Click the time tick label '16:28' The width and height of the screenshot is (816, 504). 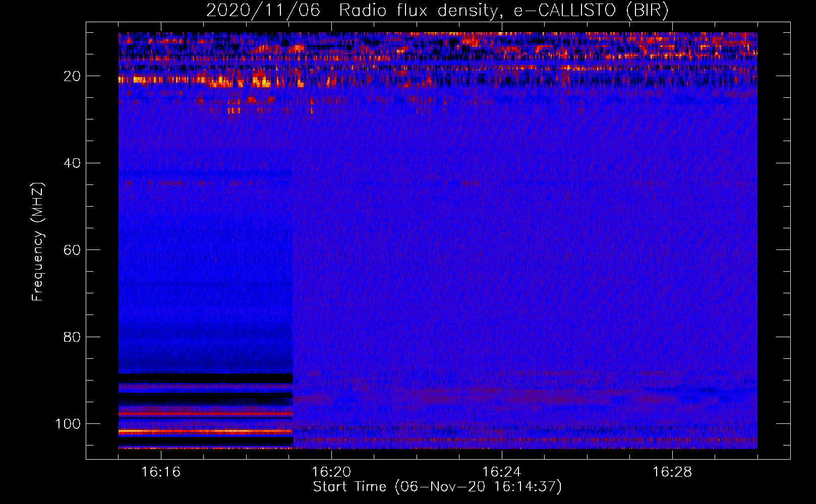pos(672,472)
